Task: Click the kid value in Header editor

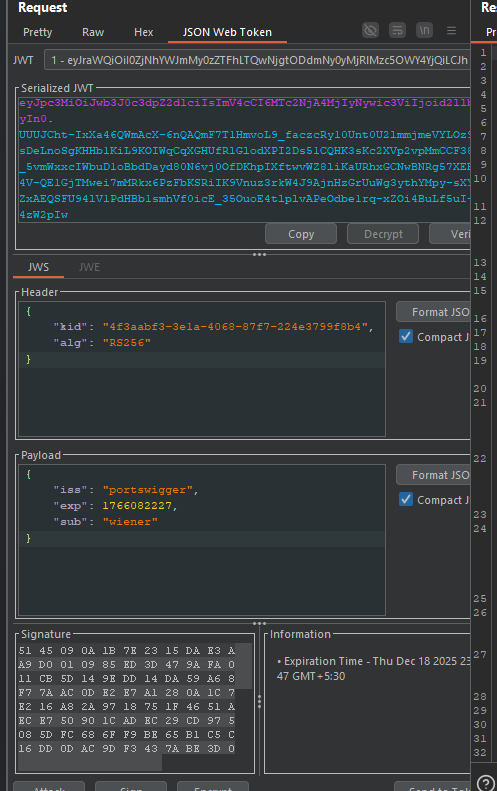Action: click(235, 327)
